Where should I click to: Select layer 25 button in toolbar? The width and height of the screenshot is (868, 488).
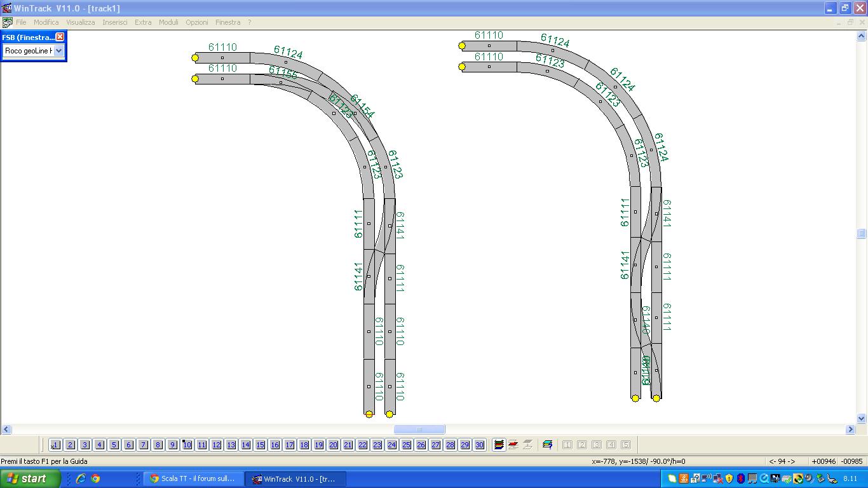406,445
